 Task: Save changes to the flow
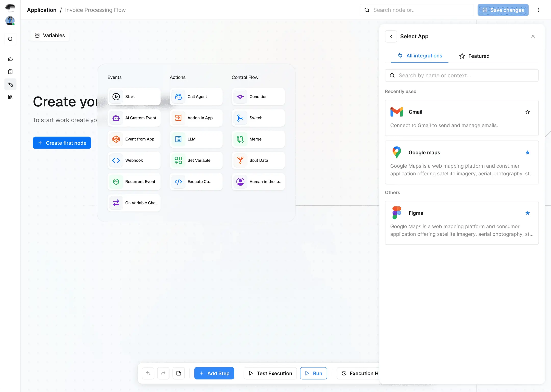click(503, 10)
